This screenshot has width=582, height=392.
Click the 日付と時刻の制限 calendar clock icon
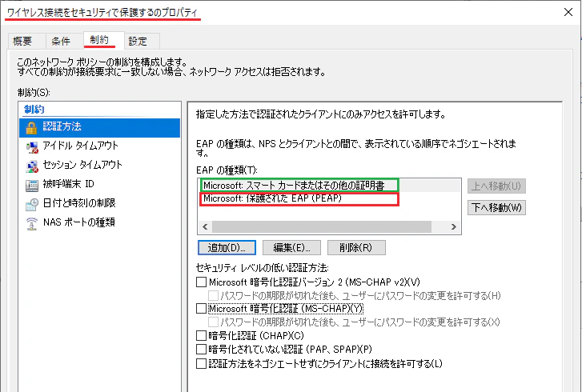32,204
